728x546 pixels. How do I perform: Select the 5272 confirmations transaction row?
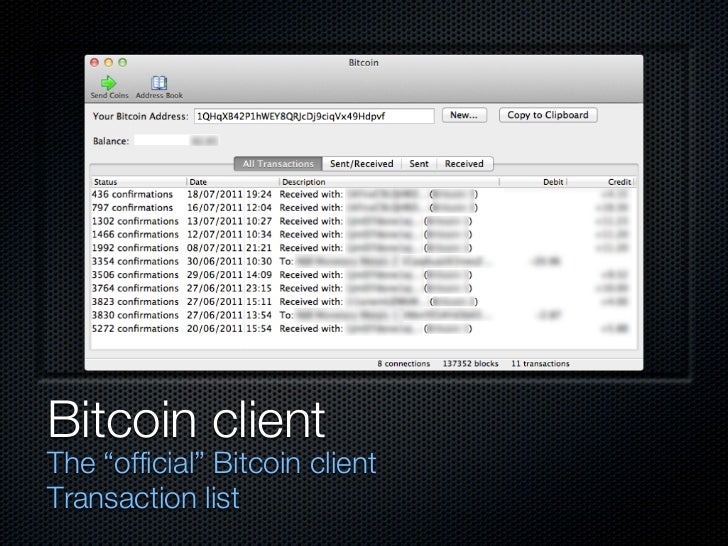tap(362, 329)
